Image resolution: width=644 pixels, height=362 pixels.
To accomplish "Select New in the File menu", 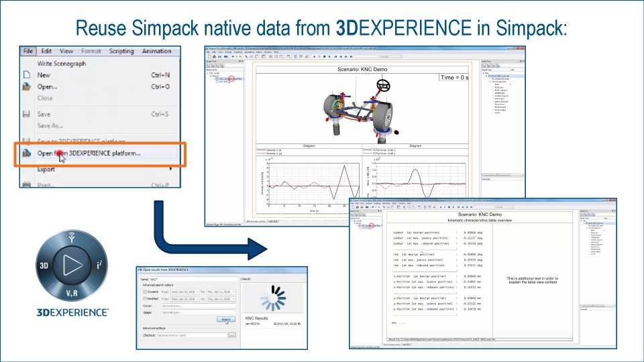I will (44, 75).
